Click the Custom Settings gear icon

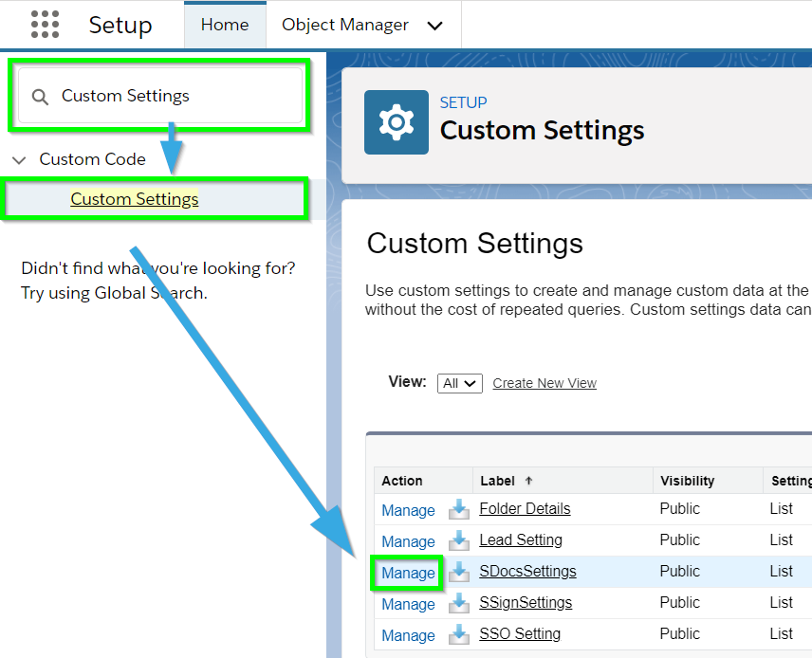click(x=397, y=122)
